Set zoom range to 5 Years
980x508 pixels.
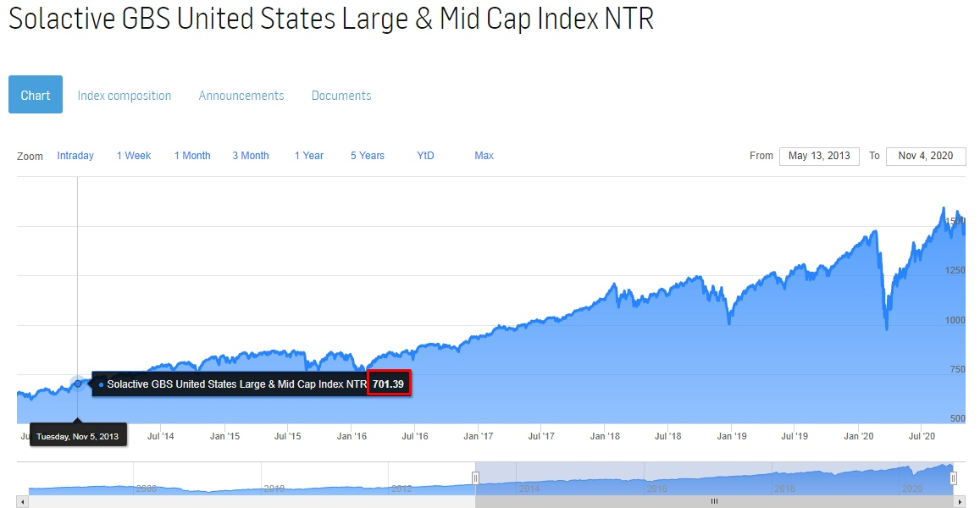(x=368, y=156)
